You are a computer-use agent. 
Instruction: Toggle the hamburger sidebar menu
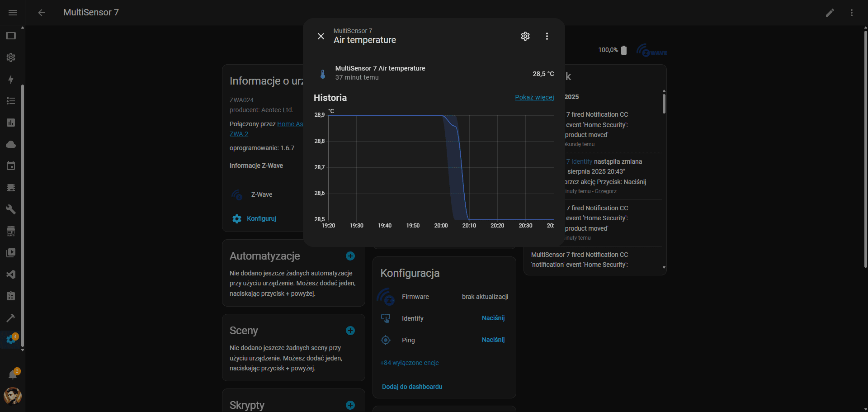coord(13,13)
